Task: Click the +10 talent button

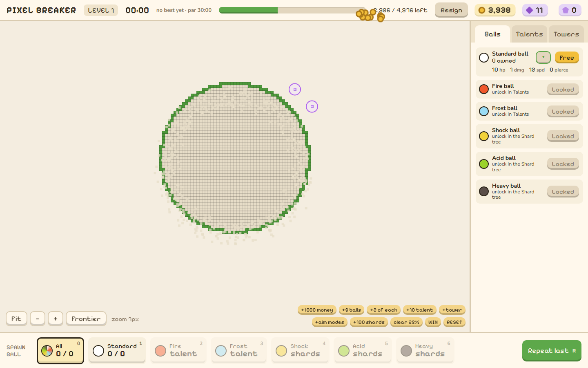Action: tap(420, 310)
